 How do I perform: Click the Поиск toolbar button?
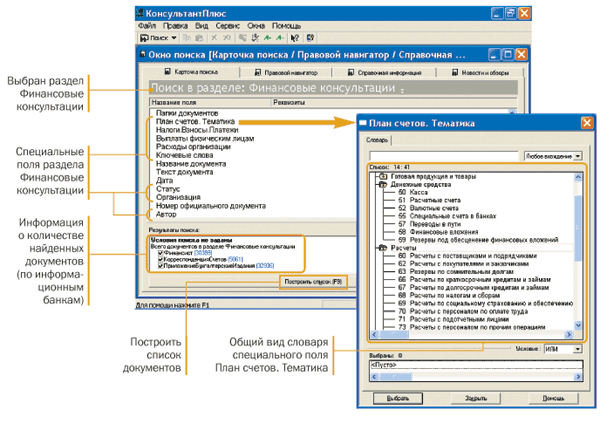click(154, 38)
